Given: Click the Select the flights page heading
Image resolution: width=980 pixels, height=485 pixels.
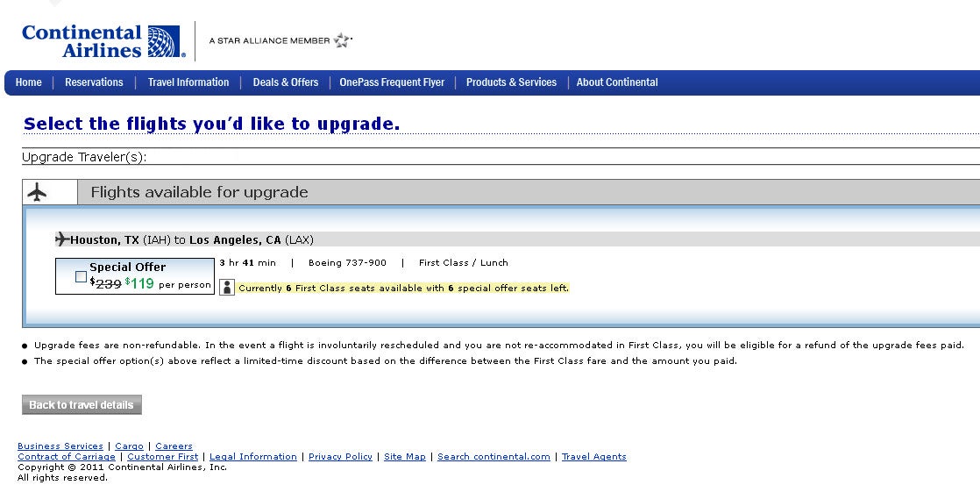Looking at the screenshot, I should (x=212, y=124).
